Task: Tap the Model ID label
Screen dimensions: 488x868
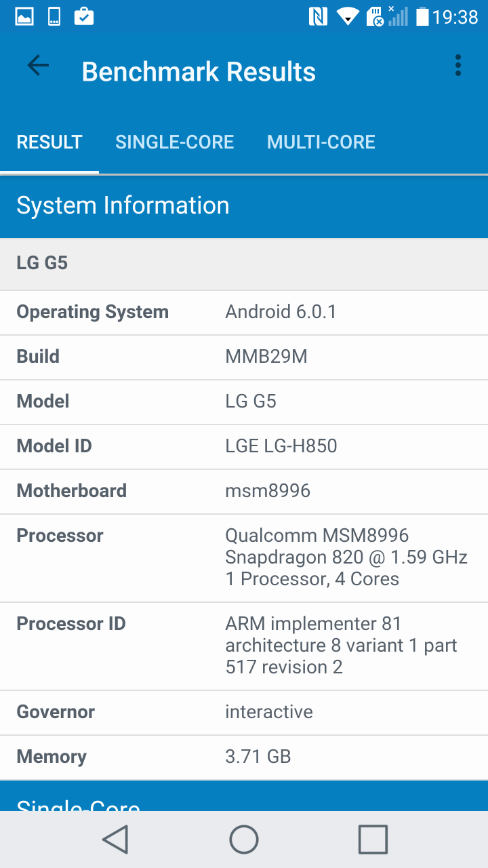Action: (54, 446)
